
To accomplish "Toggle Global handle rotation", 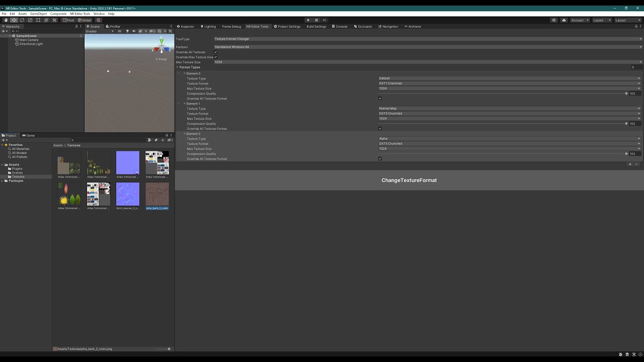I will (x=85, y=20).
